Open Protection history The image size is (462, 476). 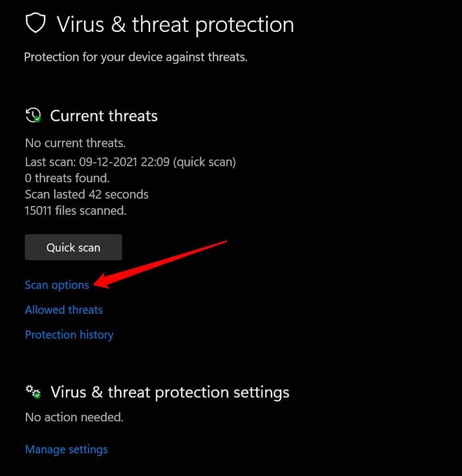69,334
